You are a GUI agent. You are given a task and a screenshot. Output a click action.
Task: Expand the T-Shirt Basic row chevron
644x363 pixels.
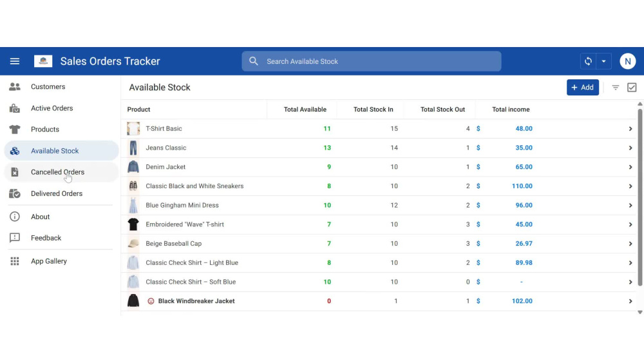pyautogui.click(x=630, y=129)
